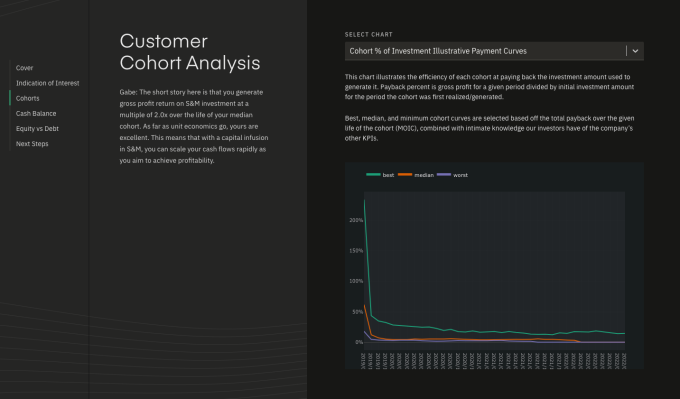The image size is (680, 399).
Task: Click the 100% y-axis label
Action: [356, 281]
